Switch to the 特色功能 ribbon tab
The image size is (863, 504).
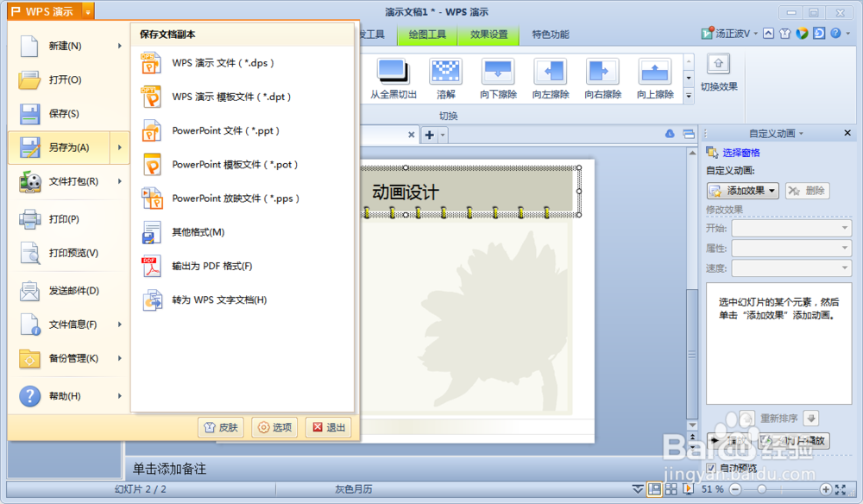pos(551,35)
